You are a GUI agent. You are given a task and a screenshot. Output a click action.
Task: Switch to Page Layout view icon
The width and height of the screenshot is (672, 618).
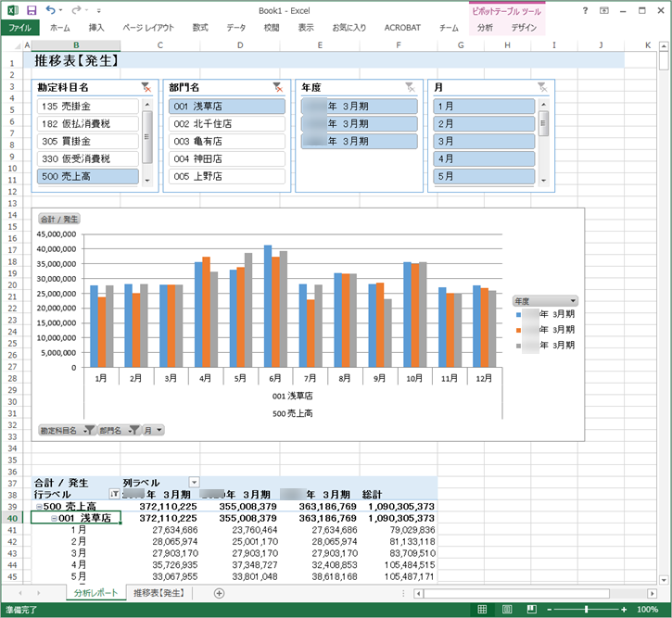coord(507,609)
